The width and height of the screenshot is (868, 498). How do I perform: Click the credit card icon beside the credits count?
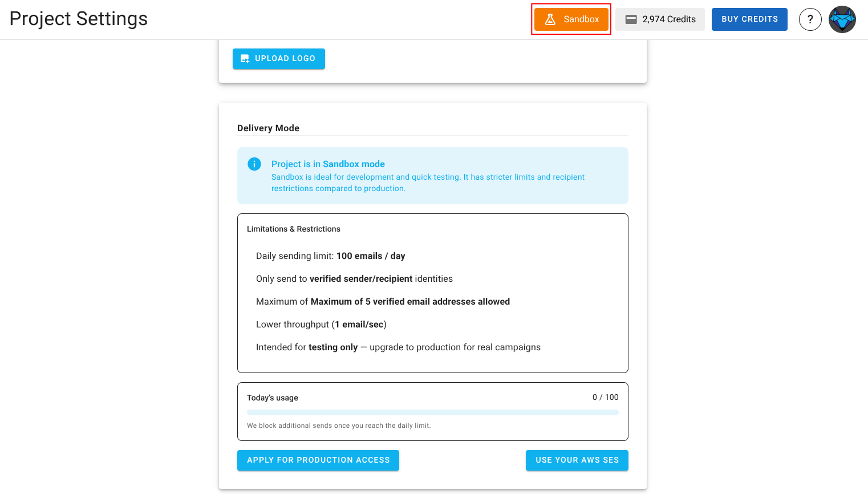pos(631,19)
